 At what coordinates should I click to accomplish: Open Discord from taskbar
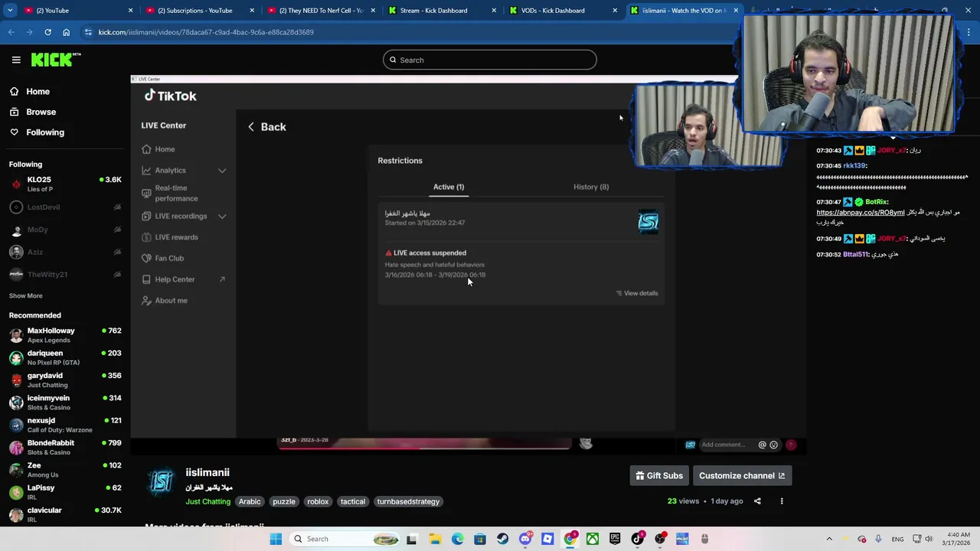[525, 539]
